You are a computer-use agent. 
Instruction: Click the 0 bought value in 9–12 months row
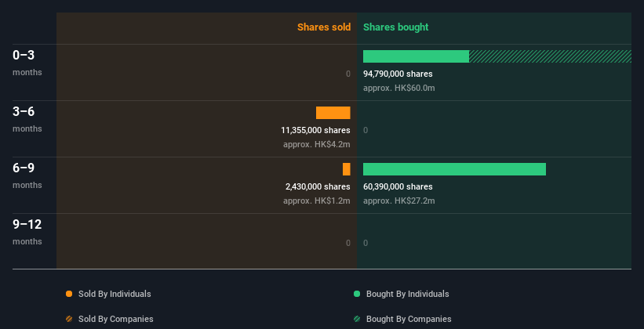pos(366,243)
